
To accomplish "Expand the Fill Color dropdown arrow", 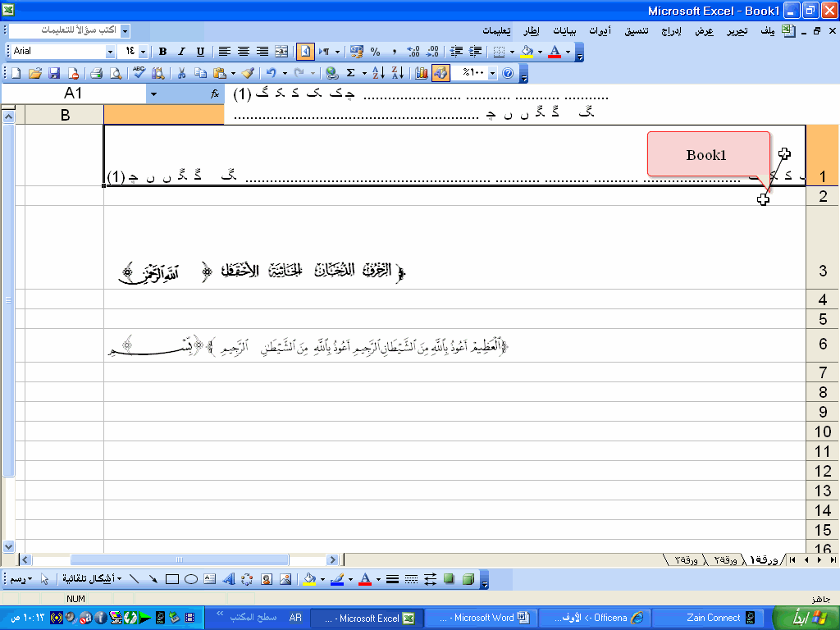I will point(540,52).
